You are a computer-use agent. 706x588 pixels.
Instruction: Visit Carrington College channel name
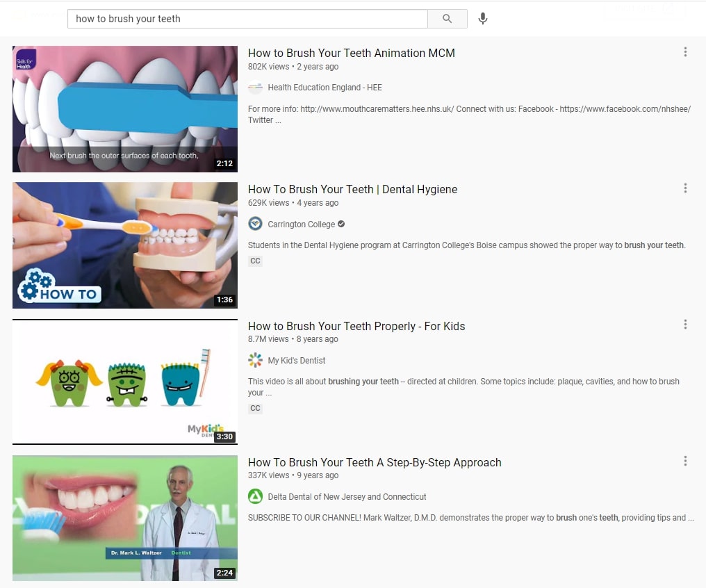point(301,224)
